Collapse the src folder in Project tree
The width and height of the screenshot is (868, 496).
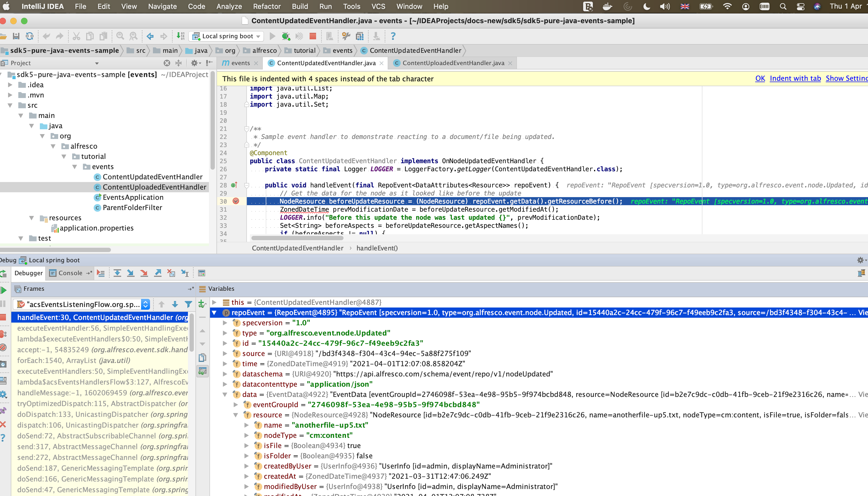pos(9,105)
